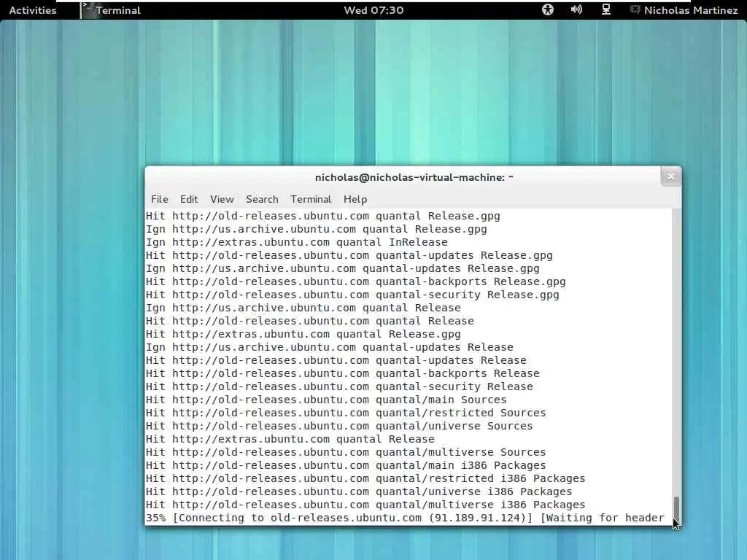Click 'Hit http://old-releases.ubuntu.com quantal-backports Release' line
This screenshot has height=560, width=747.
tap(343, 374)
